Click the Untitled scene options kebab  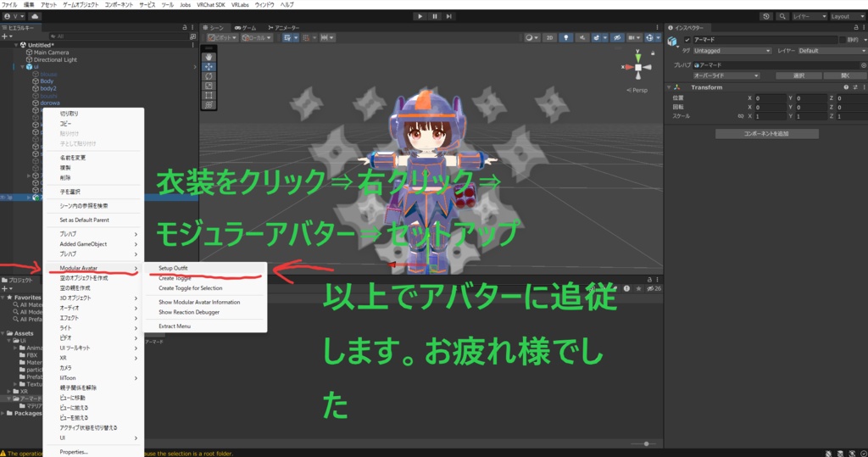(192, 45)
